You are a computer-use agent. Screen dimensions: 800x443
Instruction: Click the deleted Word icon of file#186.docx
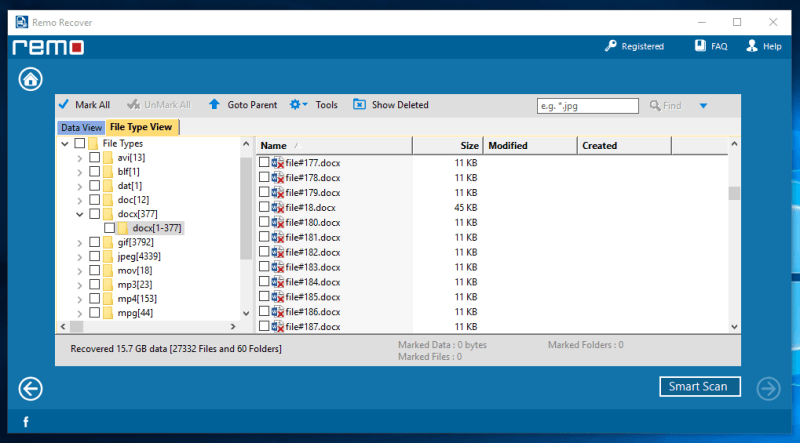pos(278,311)
